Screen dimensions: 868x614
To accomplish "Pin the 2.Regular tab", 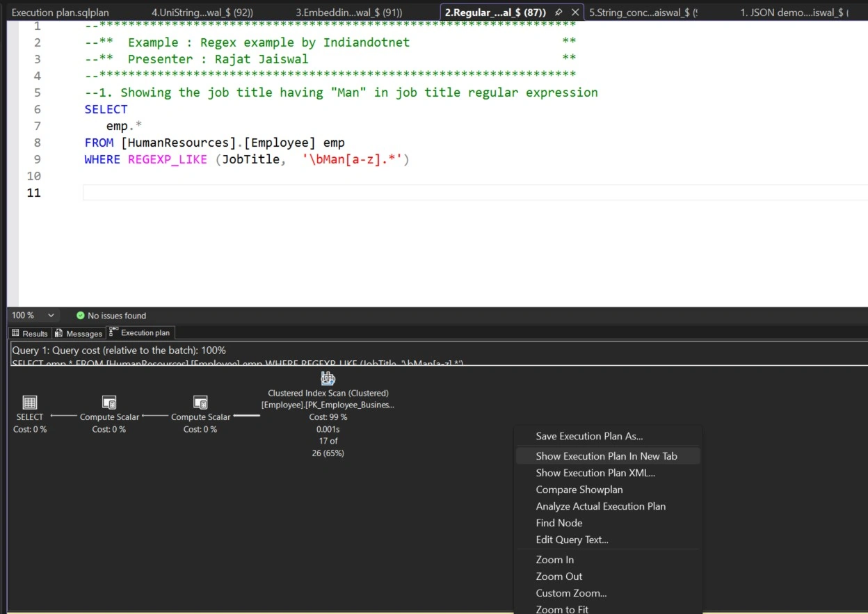I will coord(558,13).
